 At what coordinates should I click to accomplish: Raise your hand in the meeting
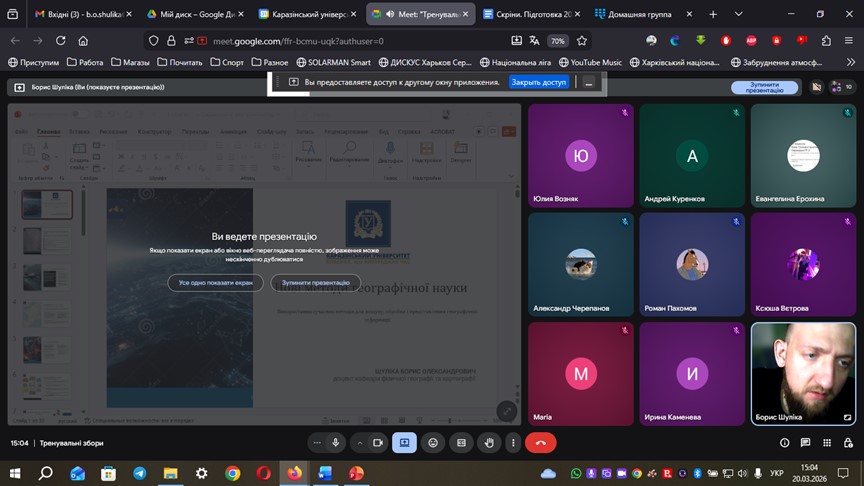[x=489, y=442]
